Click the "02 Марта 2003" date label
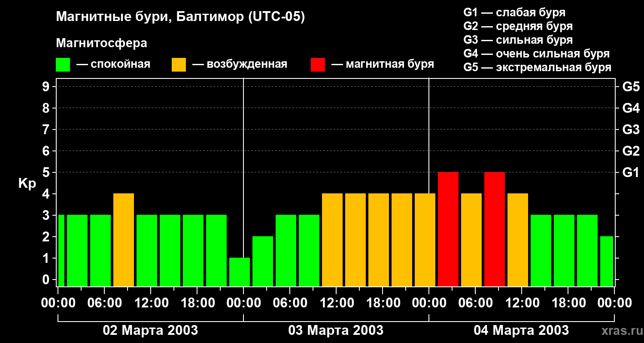Viewport: 644px width, 343px height. (x=150, y=330)
